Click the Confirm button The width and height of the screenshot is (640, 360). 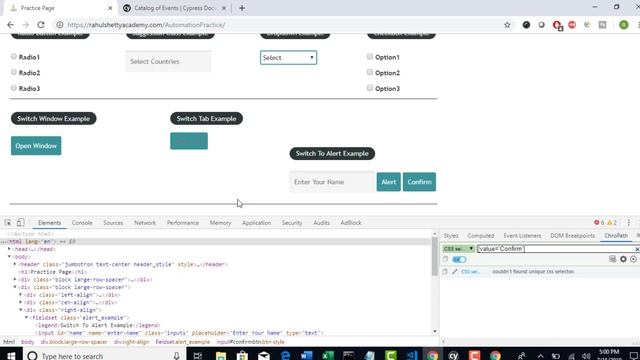[x=419, y=182]
